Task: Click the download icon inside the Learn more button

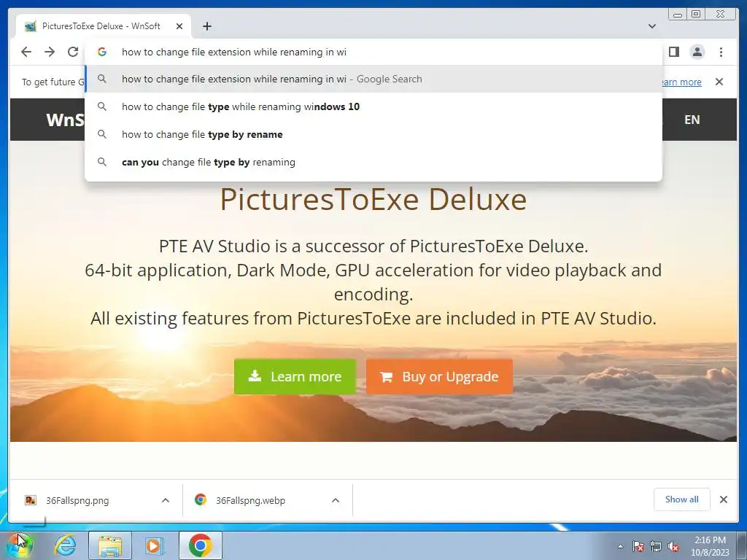Action: (255, 376)
